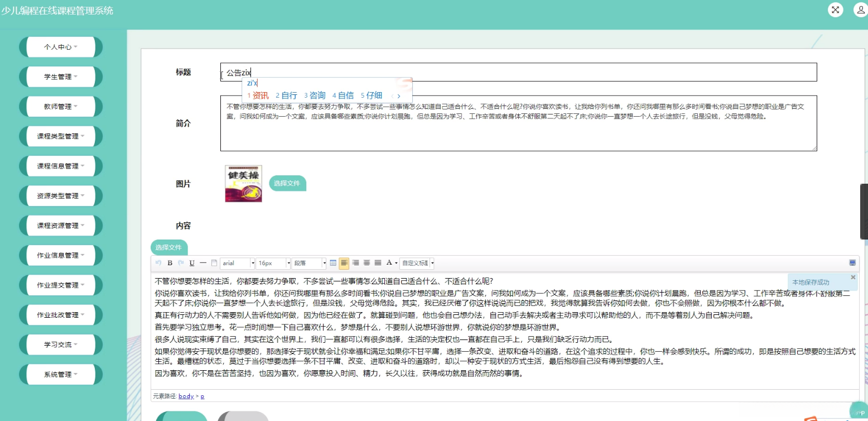Click the redo icon in editor toolbar
Screen dimensions: 868x421
point(181,263)
